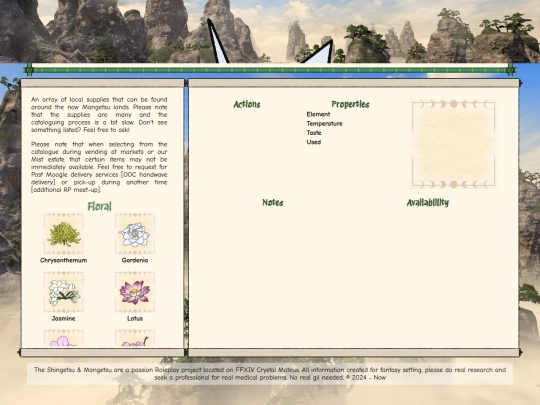
Task: Click the empty item image frame
Action: pos(454,144)
